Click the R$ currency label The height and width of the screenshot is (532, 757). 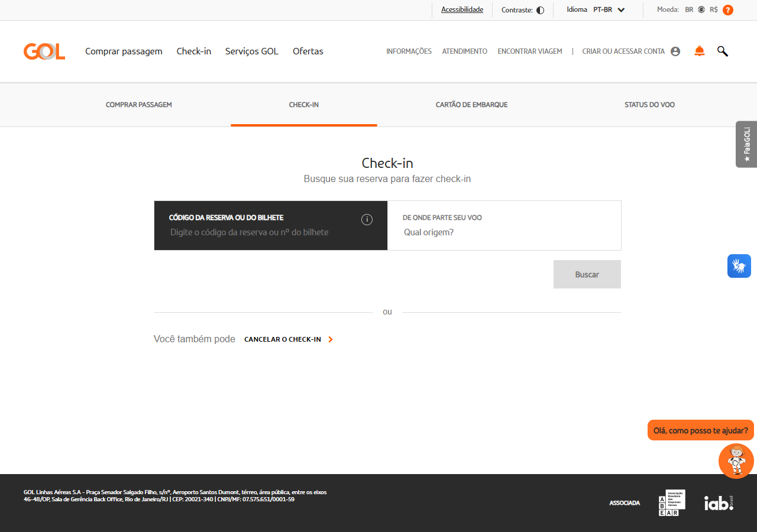pyautogui.click(x=714, y=9)
